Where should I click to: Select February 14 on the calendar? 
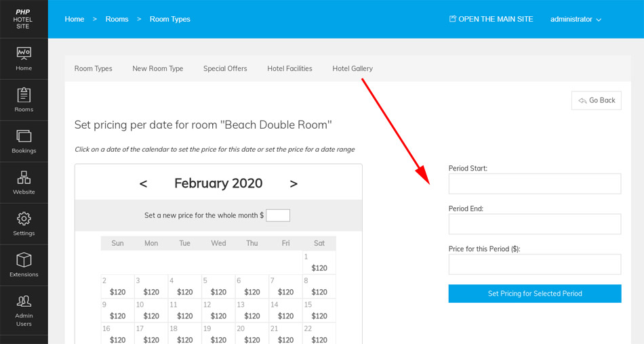(x=285, y=311)
